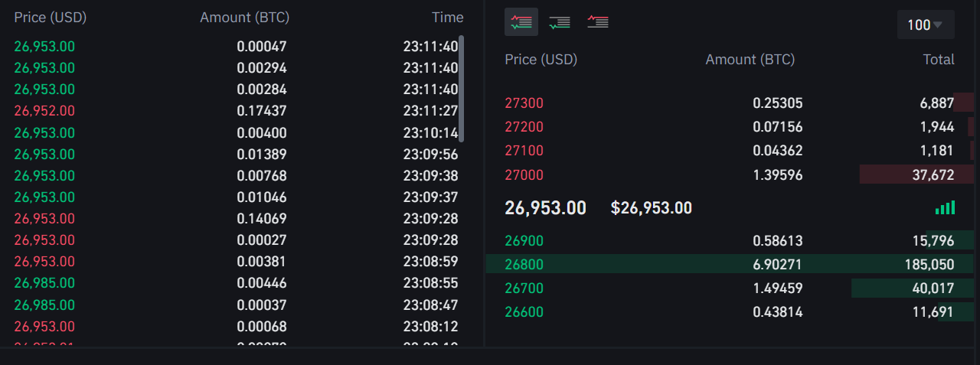The height and width of the screenshot is (365, 980).
Task: Click the Total column header
Action: [938, 60]
